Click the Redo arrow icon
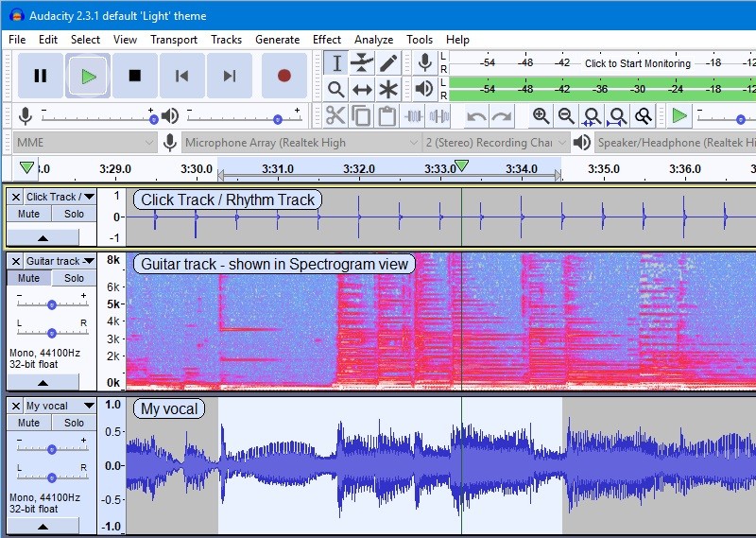The image size is (756, 538). (x=502, y=115)
